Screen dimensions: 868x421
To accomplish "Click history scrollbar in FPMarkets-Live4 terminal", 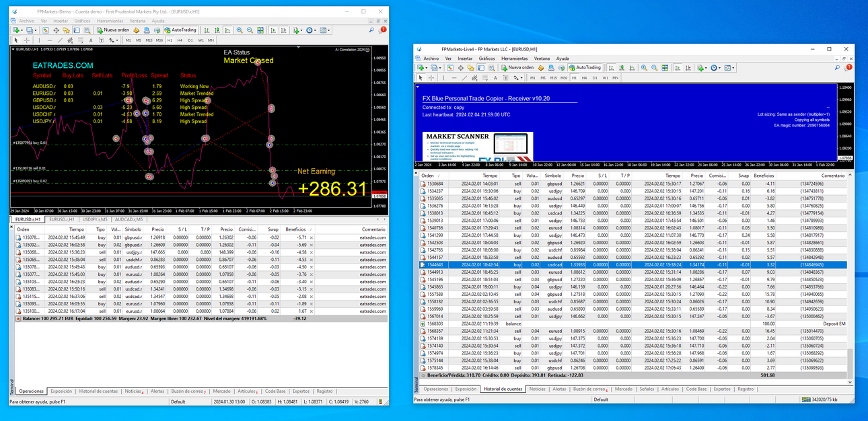I will pyautogui.click(x=850, y=363).
